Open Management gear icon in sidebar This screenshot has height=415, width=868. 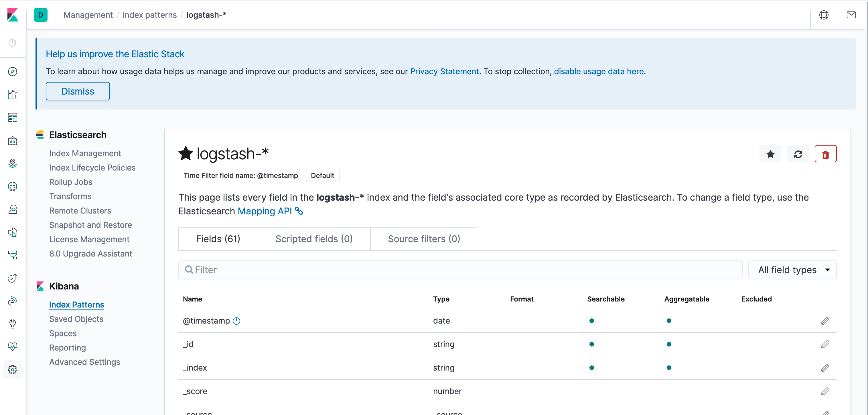pyautogui.click(x=13, y=370)
